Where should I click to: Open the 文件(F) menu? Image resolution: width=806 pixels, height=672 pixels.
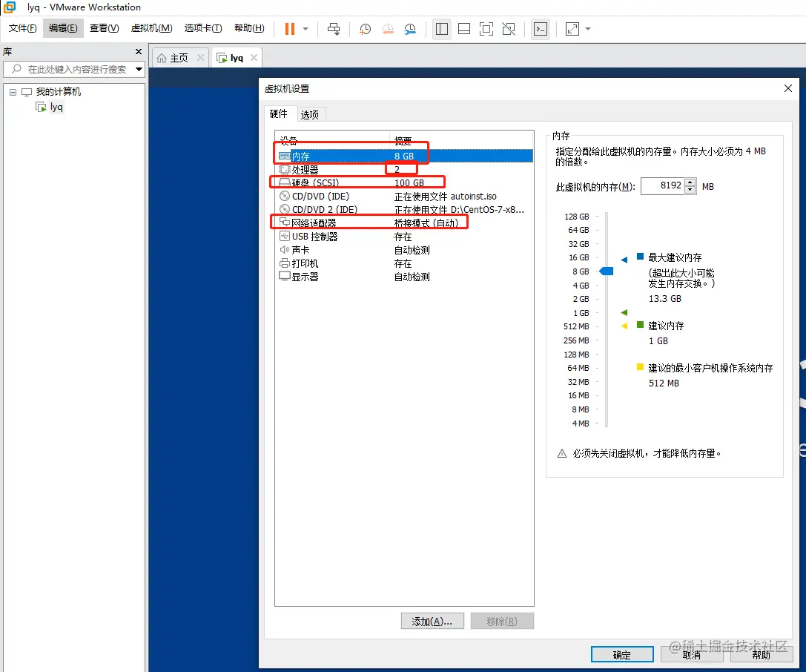(x=23, y=28)
